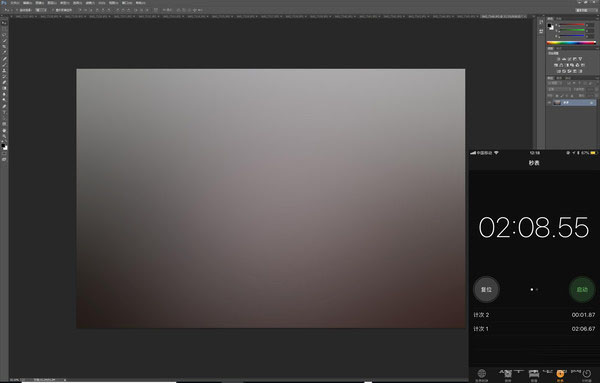Select the Lasso tool
This screenshot has height=383, width=600.
pyautogui.click(x=4, y=34)
